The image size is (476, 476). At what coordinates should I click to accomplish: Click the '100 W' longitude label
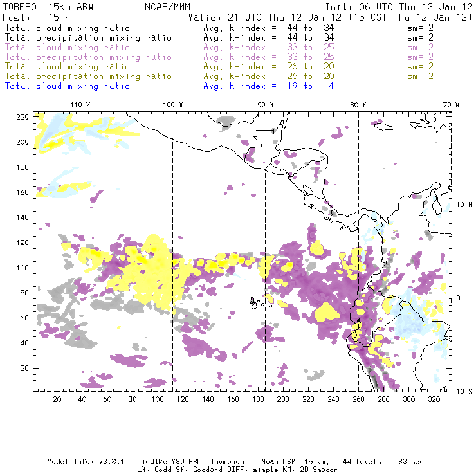click(173, 105)
